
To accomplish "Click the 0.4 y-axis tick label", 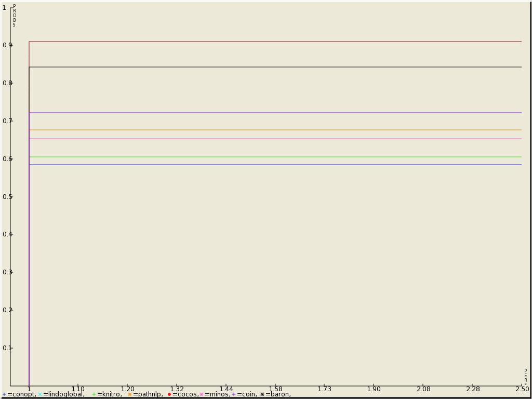I will (7, 234).
